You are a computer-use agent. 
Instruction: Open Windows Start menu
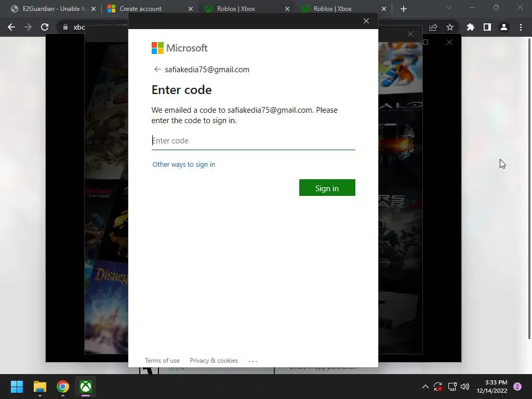17,387
